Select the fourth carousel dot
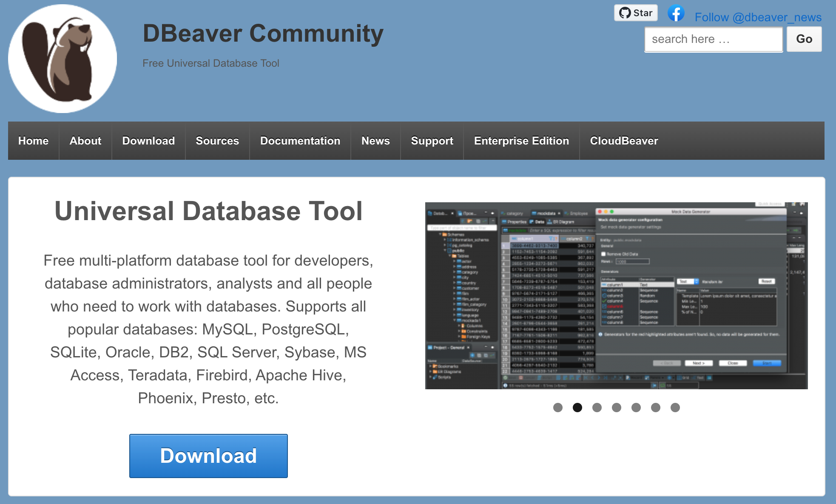This screenshot has height=504, width=836. (x=617, y=408)
